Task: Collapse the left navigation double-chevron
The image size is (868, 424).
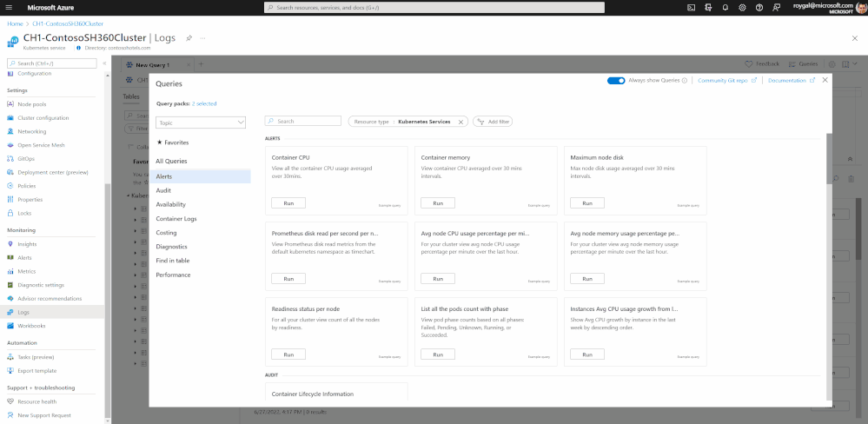Action: pos(104,63)
